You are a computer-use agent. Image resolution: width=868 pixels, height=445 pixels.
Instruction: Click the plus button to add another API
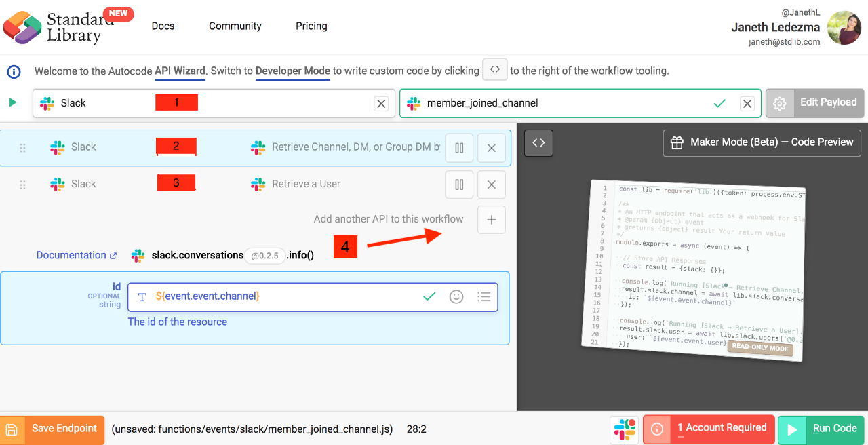[x=492, y=220]
